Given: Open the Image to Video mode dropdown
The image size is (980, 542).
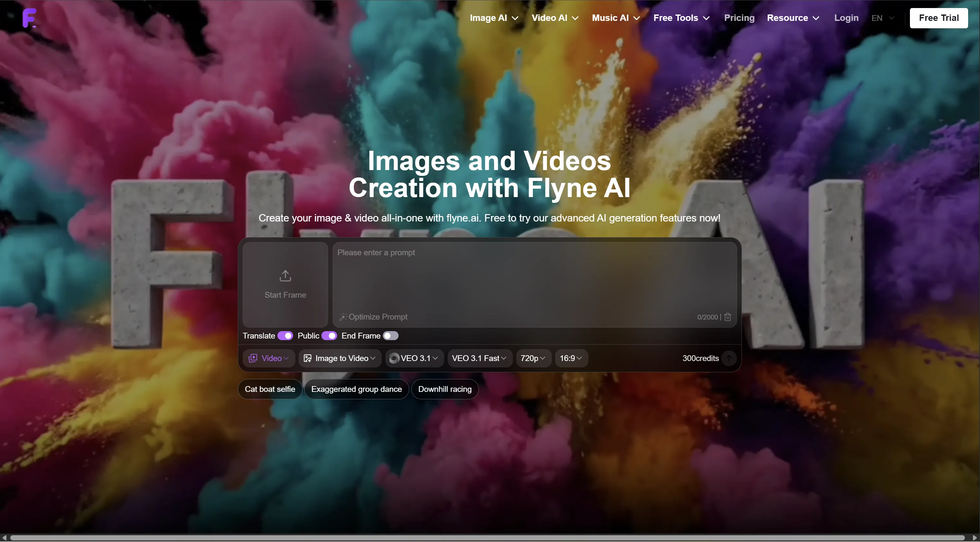Looking at the screenshot, I should click(x=340, y=358).
